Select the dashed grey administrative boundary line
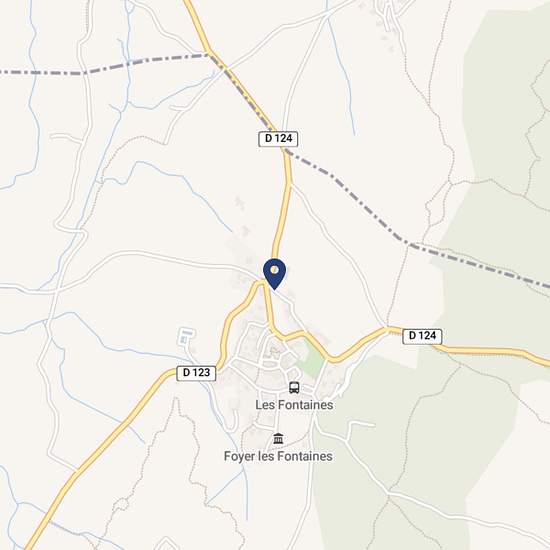The width and height of the screenshot is (550, 550). 351,191
